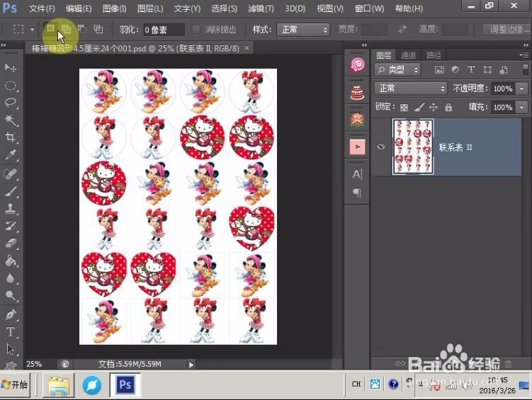
Task: Open the opacity 不透明度 slider arrow
Action: (521, 88)
